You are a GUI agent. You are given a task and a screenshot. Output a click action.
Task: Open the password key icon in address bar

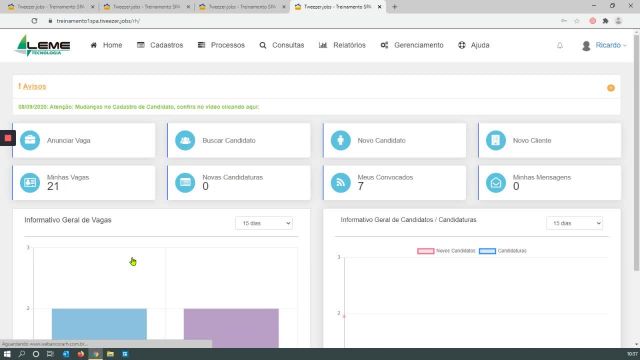564,21
